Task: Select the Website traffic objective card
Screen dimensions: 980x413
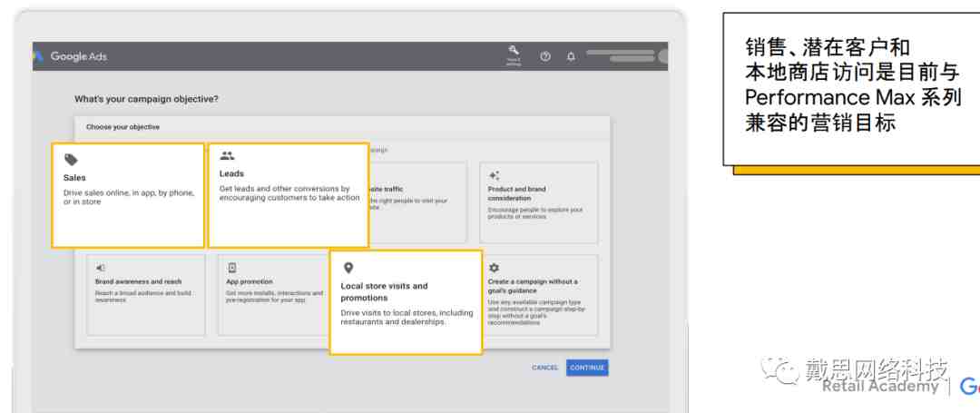Action: (417, 202)
